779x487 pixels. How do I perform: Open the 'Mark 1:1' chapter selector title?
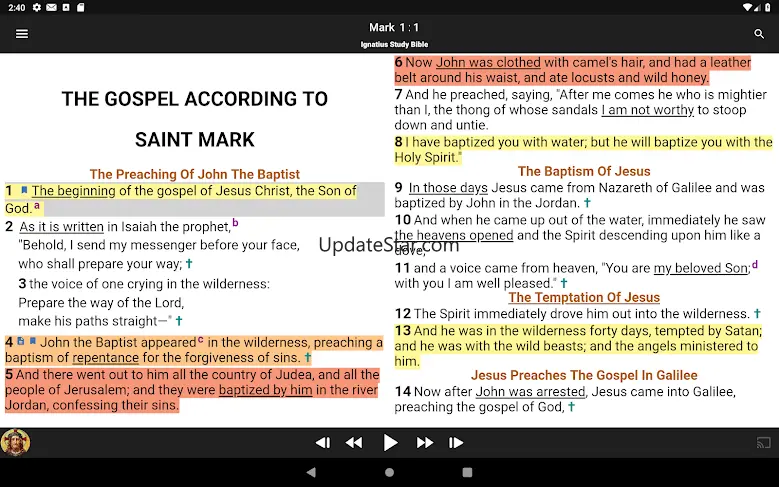point(394,27)
